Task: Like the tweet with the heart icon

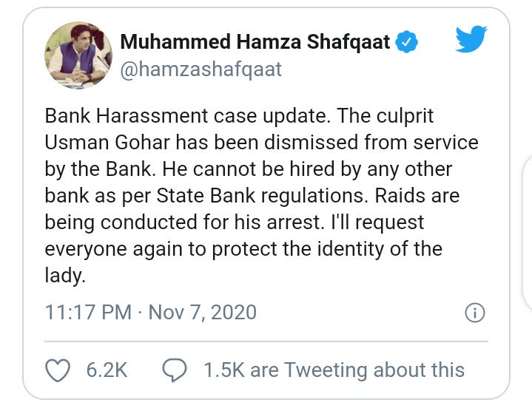Action: [x=57, y=370]
